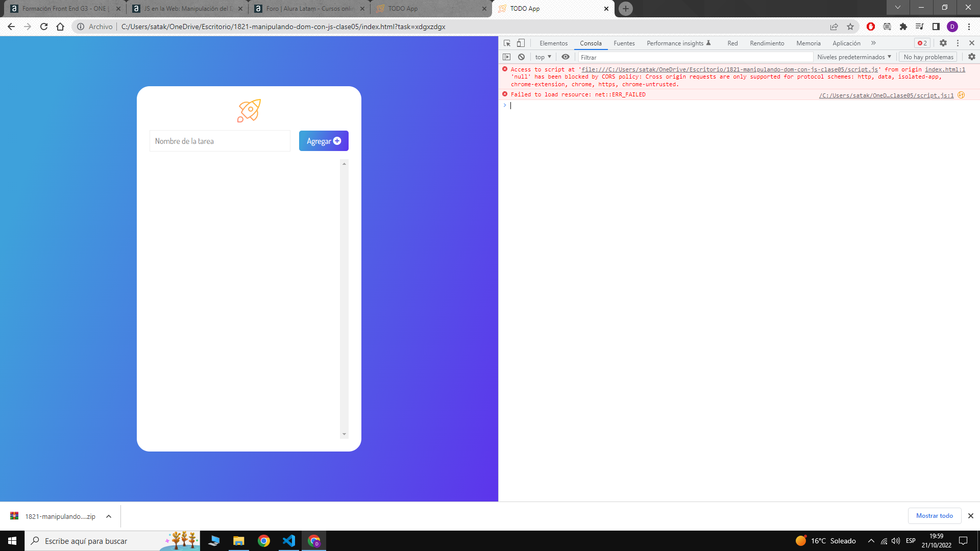Click the red errors count badge

(922, 43)
